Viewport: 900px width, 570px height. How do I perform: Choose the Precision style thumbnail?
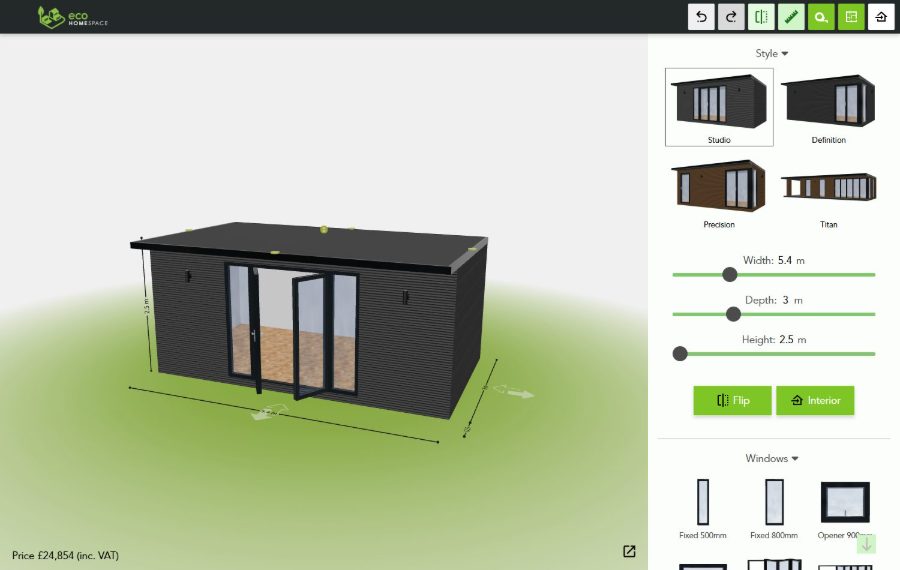pos(719,193)
